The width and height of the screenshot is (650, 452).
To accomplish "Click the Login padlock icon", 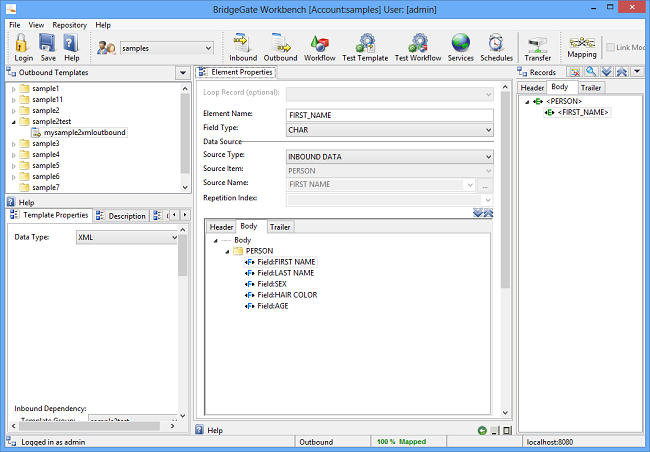I will coord(22,43).
